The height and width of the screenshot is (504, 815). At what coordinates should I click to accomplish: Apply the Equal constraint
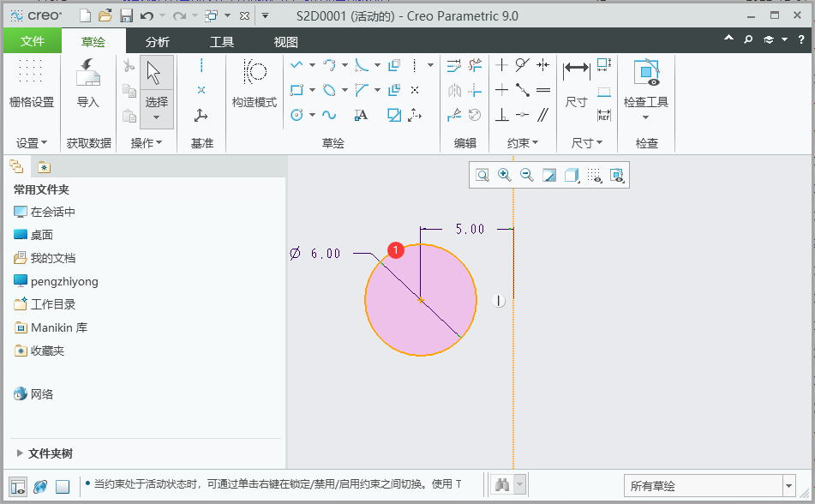[x=543, y=90]
